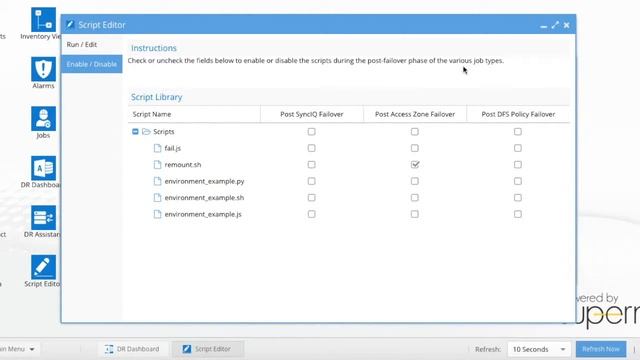Screen dimensions: 640x360
Task: Click the Post SyncIQ Failover column header
Action: 311,114
